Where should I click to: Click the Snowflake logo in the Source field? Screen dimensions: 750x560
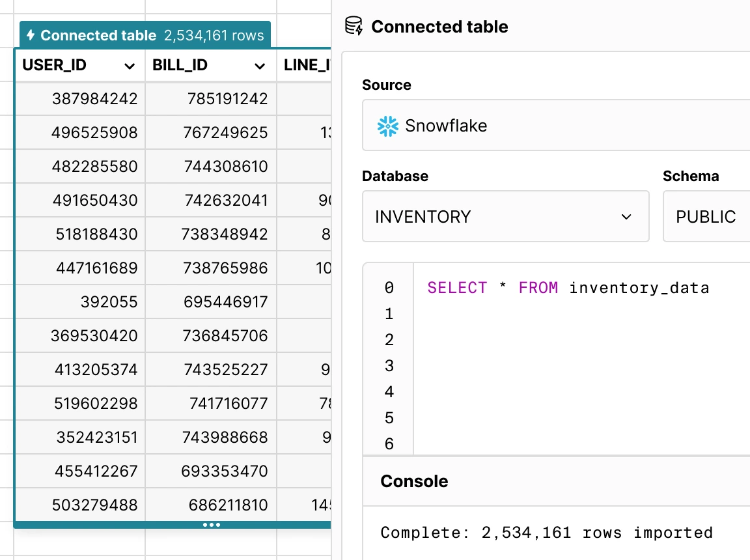(389, 125)
